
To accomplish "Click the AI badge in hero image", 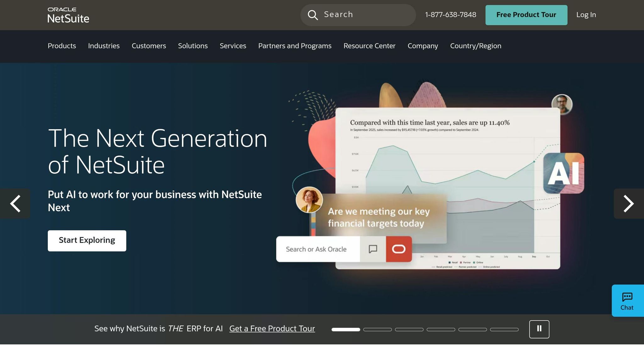I will tap(563, 173).
